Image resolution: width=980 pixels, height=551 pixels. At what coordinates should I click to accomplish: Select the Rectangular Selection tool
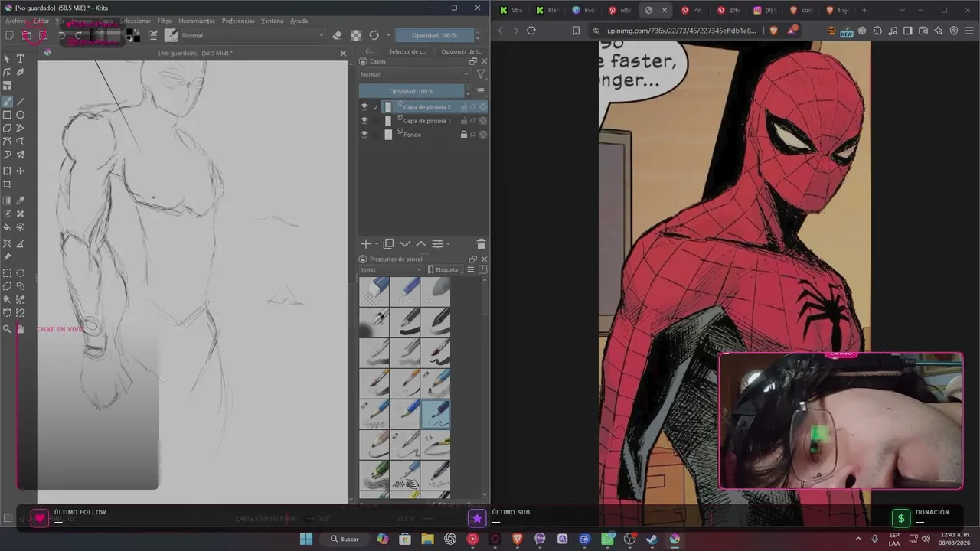click(x=8, y=272)
